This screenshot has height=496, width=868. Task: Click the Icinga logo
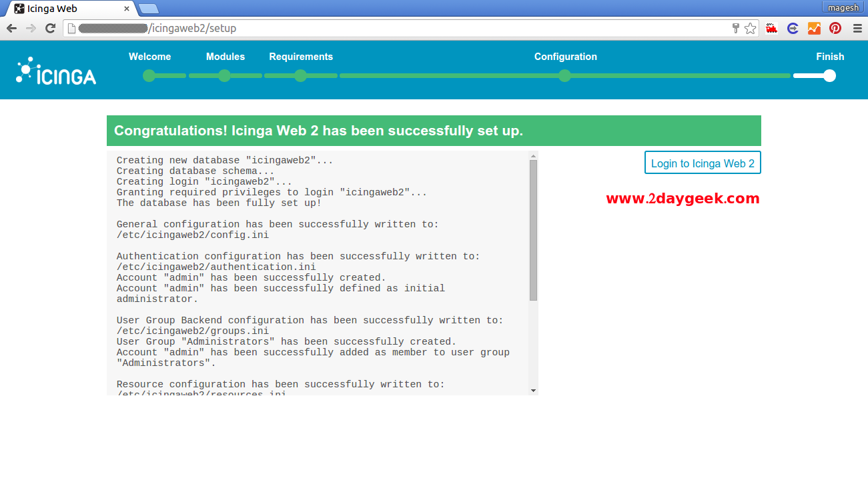click(56, 71)
